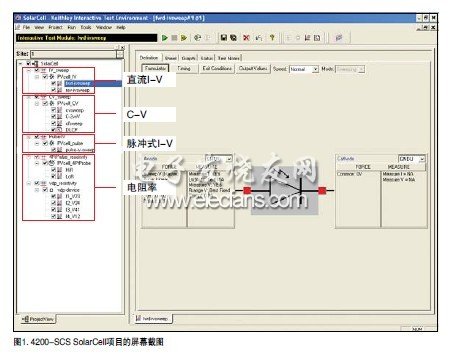Toggle the PVcell_CV checkbox
The width and height of the screenshot is (452, 360).
45,103
